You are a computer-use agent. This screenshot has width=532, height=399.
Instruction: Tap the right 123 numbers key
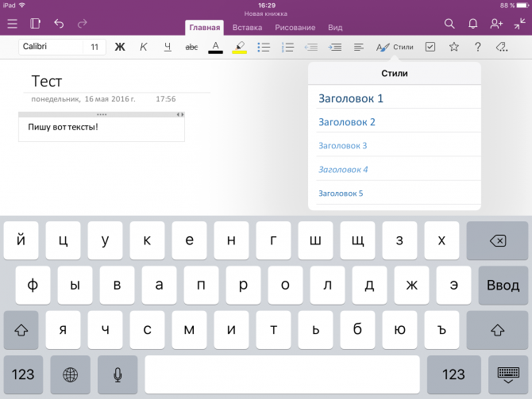453,374
